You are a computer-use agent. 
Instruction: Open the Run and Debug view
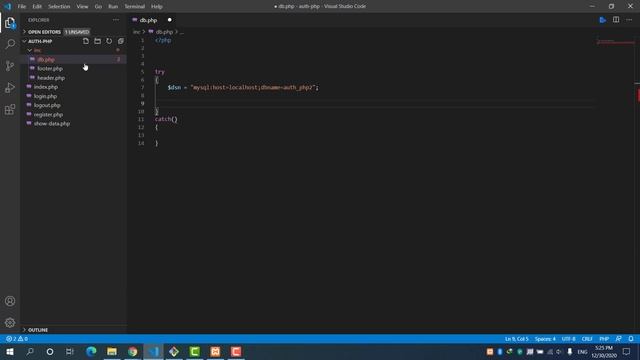[10, 87]
